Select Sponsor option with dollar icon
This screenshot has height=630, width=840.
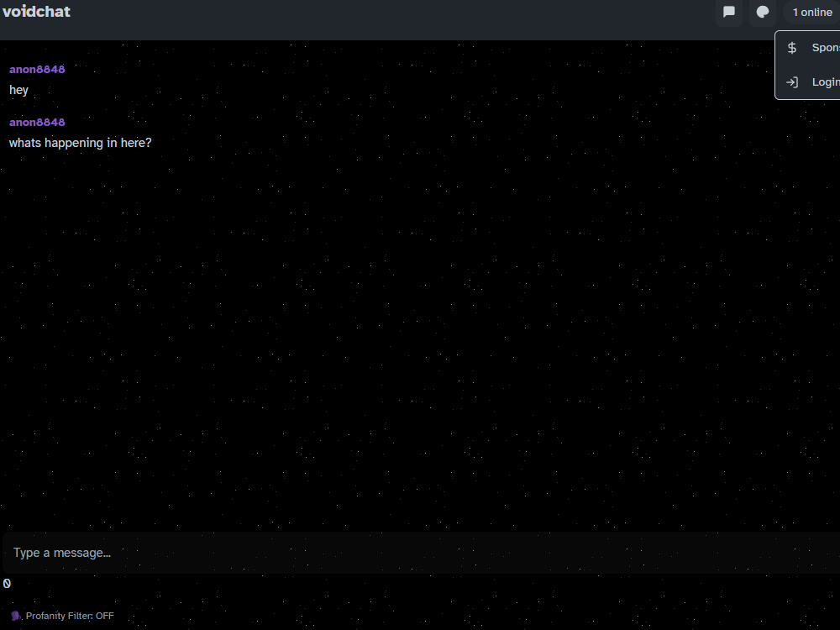coord(810,48)
